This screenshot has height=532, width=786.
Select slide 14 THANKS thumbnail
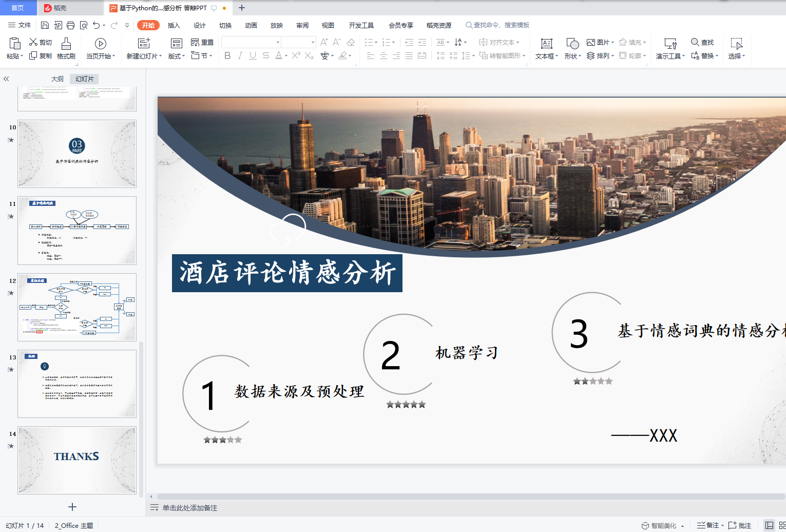pos(76,460)
